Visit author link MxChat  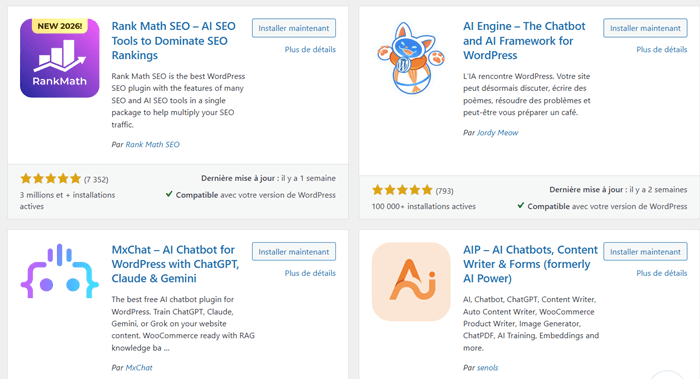[139, 367]
